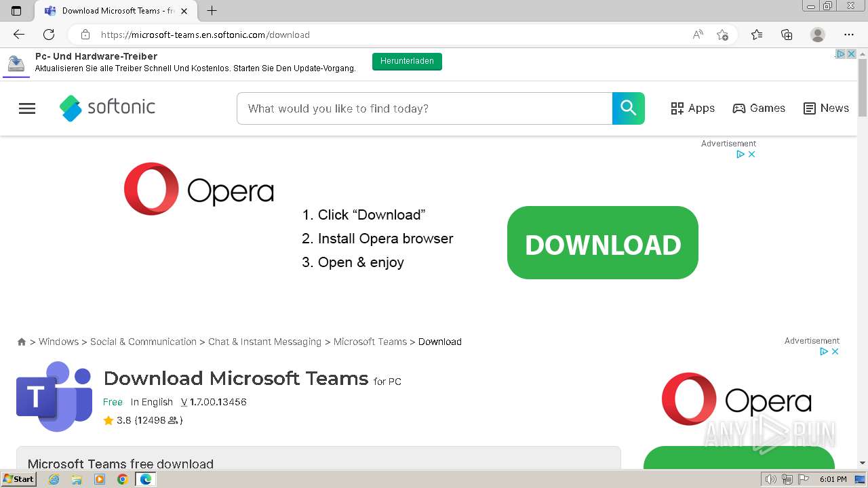The image size is (868, 488).
Task: Open the Favorites list icon
Action: tap(757, 35)
